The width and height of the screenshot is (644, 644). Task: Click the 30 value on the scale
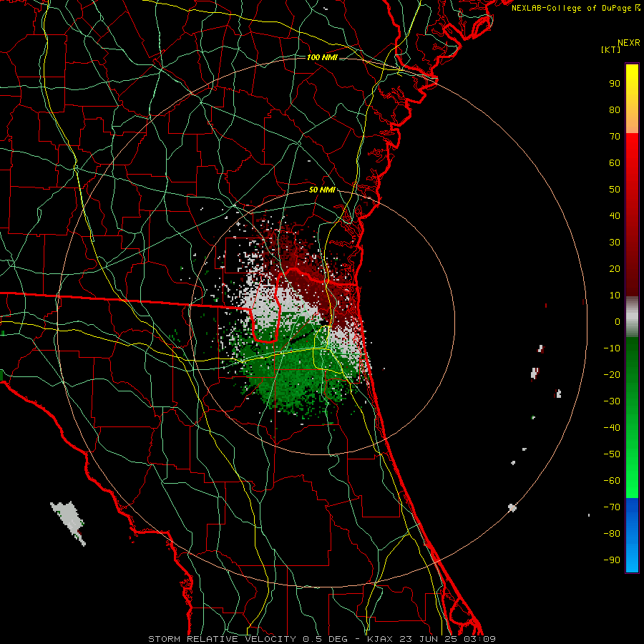[x=615, y=243]
